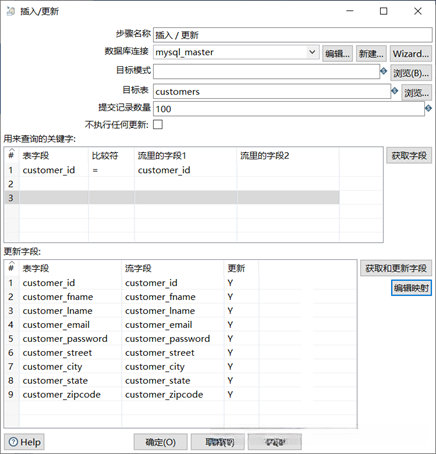
Task: Click the 目标表 field containing customers
Action: [272, 91]
